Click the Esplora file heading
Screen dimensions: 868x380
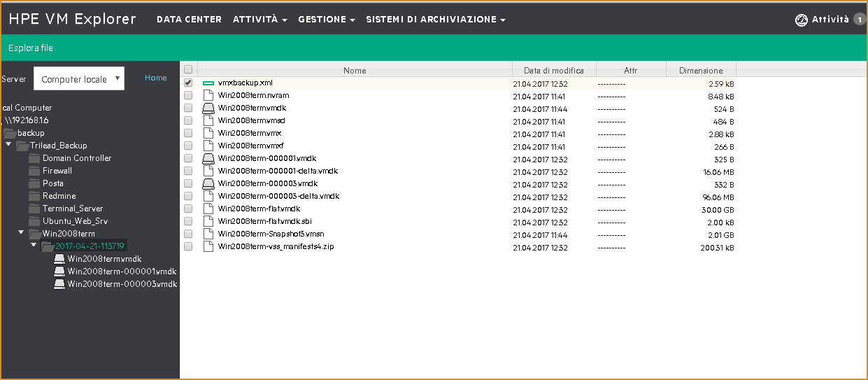click(x=31, y=48)
